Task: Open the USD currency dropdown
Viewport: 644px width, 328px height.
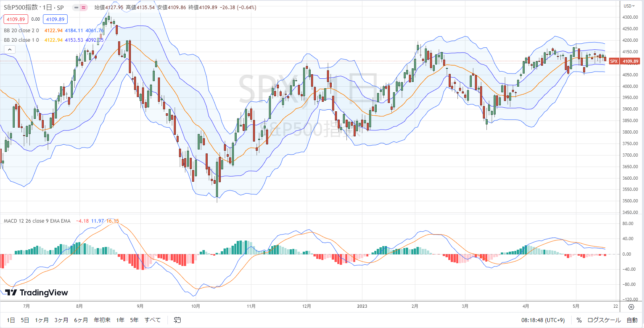Action: tap(629, 6)
